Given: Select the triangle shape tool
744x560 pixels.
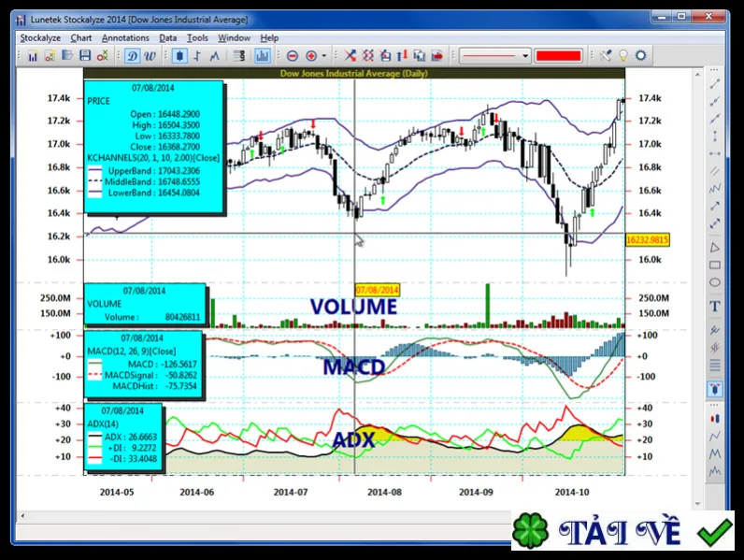Looking at the screenshot, I should pos(715,247).
